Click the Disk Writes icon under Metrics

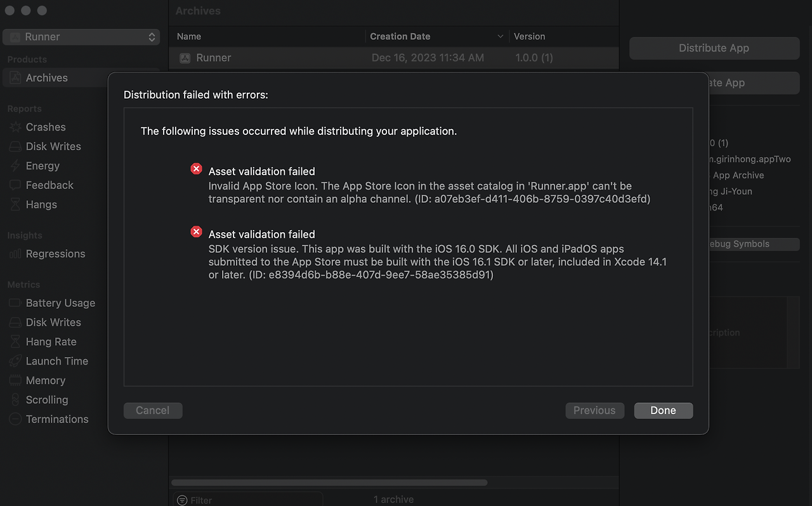(x=15, y=323)
